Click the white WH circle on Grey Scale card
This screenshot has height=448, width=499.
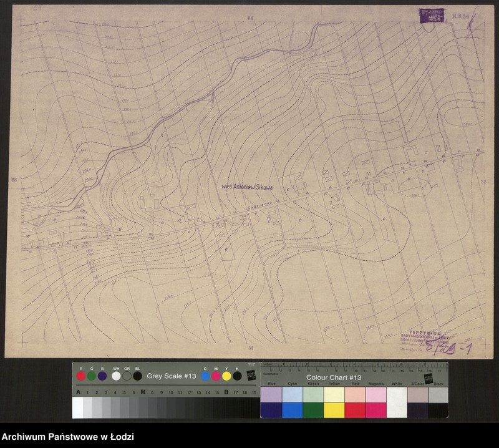pos(116,376)
